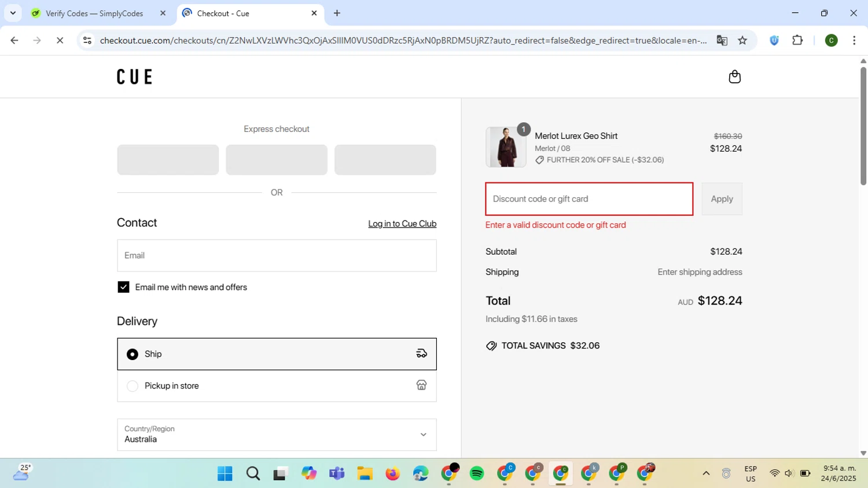This screenshot has height=488, width=868.
Task: Click the TOTAL SAVINGS $32.06 text
Action: point(550,346)
